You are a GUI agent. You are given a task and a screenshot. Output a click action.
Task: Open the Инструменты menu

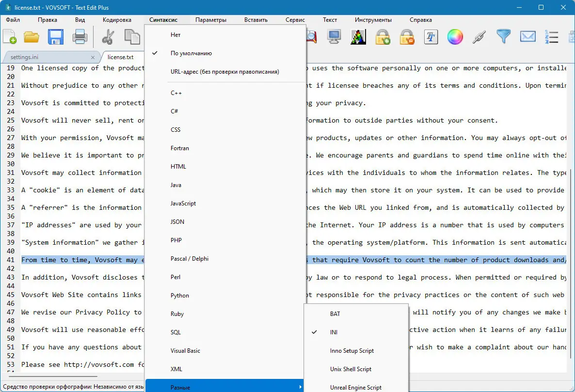click(373, 20)
